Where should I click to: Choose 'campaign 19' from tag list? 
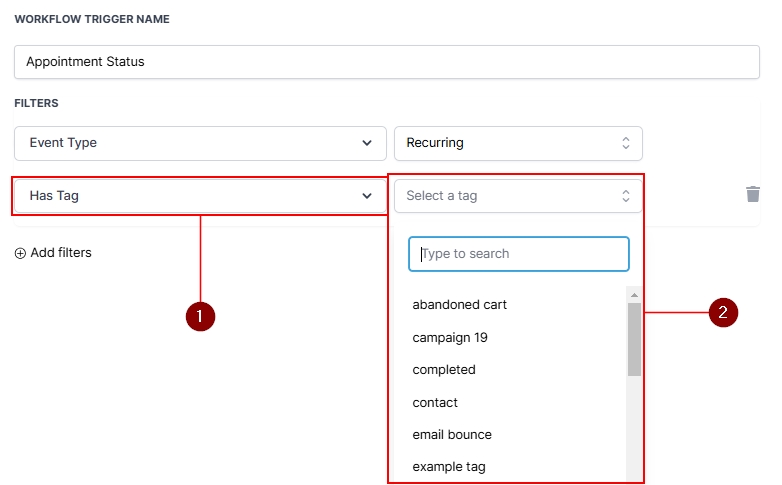click(x=450, y=338)
